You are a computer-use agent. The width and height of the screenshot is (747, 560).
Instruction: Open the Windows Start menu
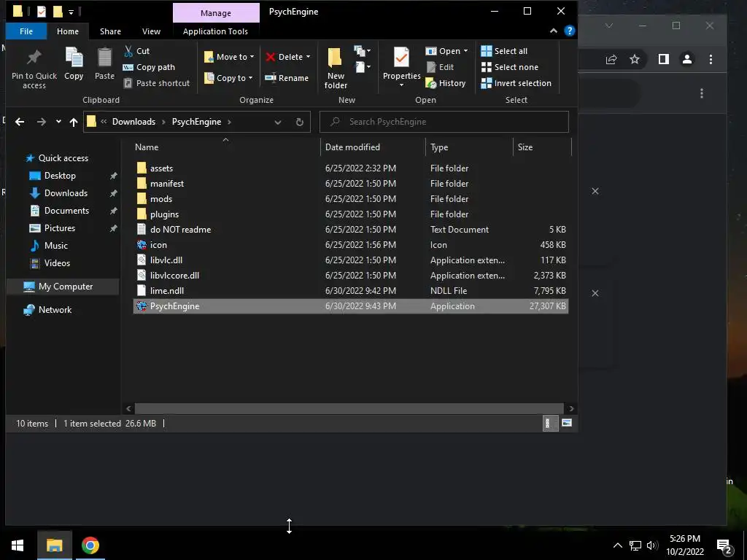coord(18,545)
